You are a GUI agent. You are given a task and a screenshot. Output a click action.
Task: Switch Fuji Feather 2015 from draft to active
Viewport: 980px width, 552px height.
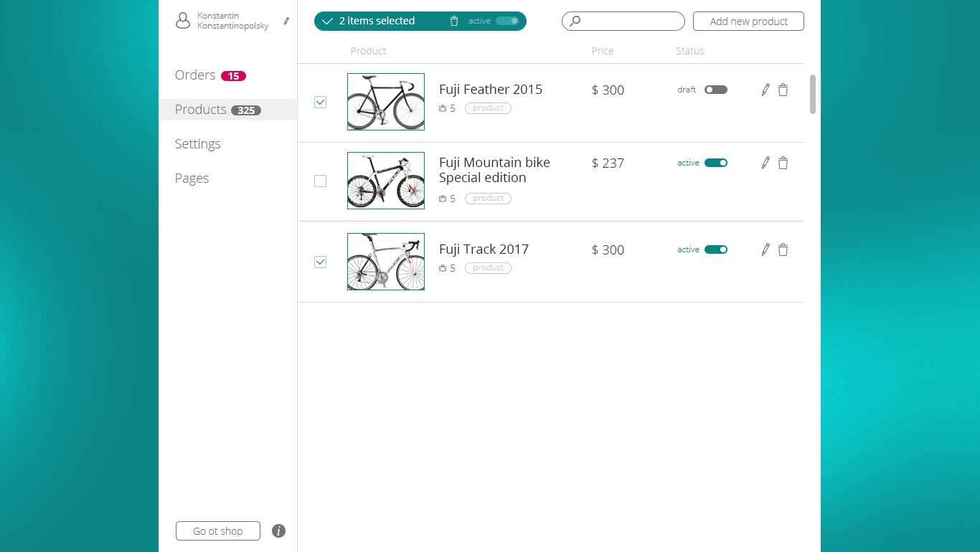(716, 90)
